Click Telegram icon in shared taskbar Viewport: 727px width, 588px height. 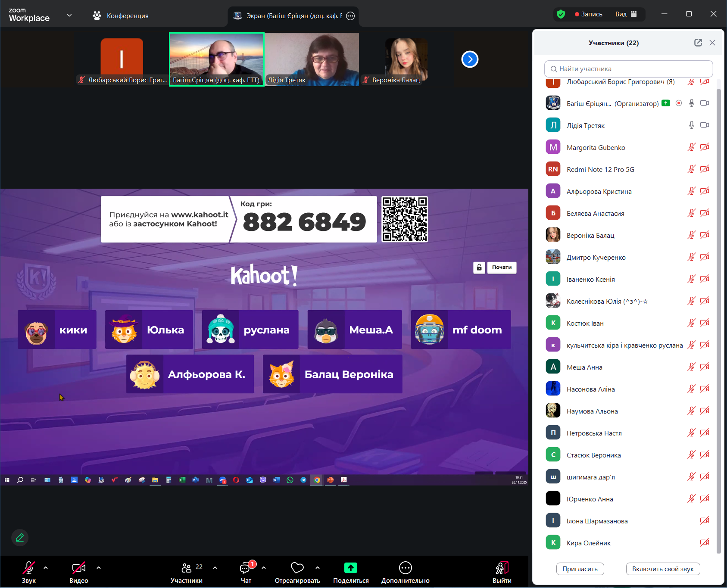click(303, 480)
